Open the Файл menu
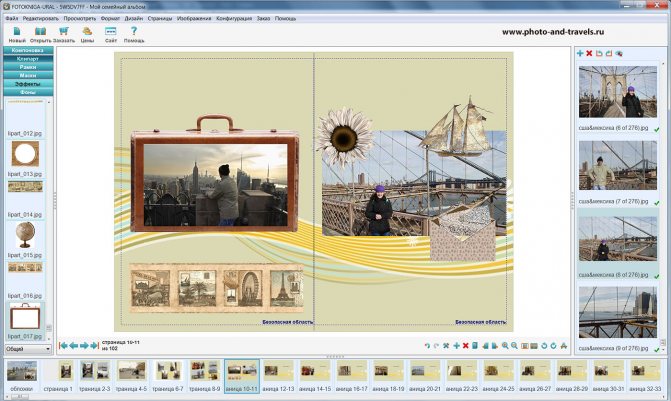This screenshot has height=401, width=671. [x=10, y=18]
